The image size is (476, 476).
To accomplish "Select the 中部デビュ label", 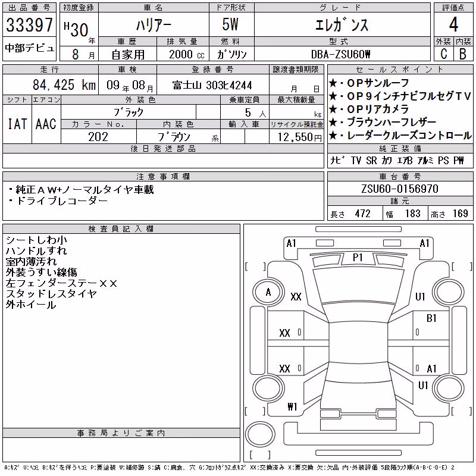I will 29,48.
